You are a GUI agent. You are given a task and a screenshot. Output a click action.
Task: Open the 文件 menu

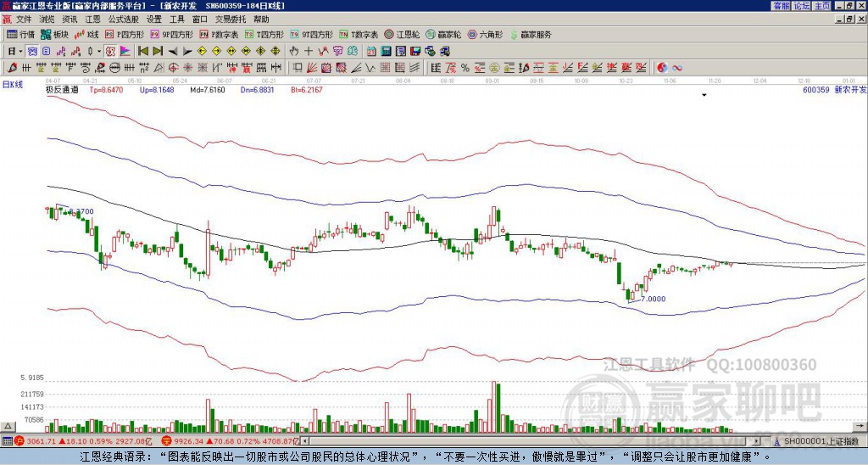coord(24,20)
